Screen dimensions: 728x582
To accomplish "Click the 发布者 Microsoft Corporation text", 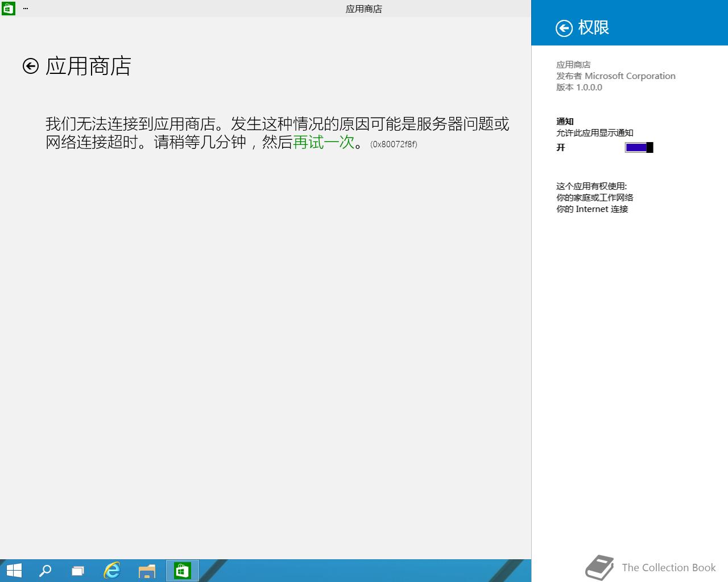I will point(616,76).
